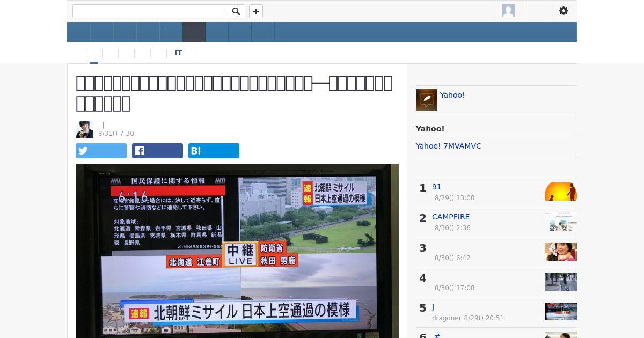Viewport: 644px width, 338px height.
Task: Bookmark article with Hatena B! button
Action: point(214,151)
